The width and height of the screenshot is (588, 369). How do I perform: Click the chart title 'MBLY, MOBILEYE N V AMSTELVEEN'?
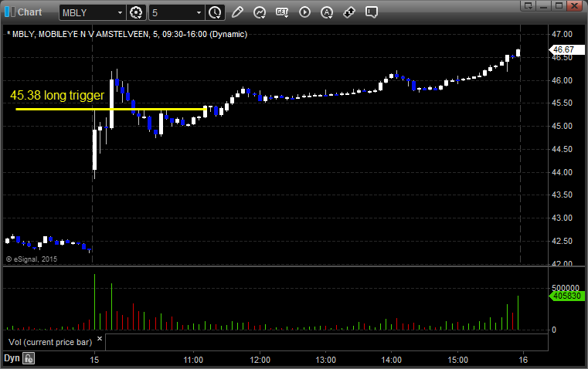[80, 34]
